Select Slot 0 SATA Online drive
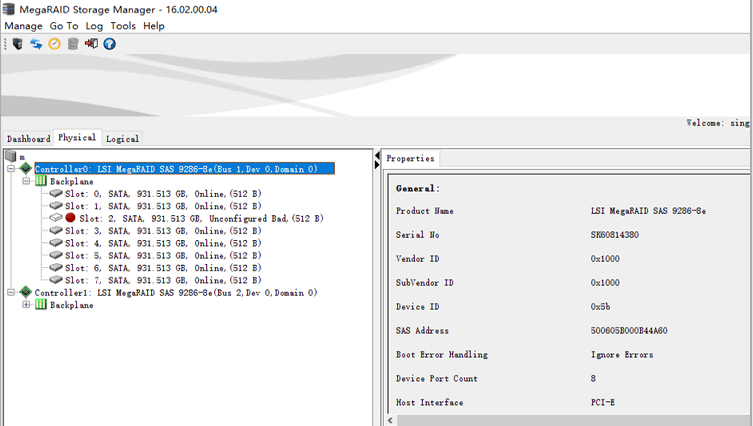Image resolution: width=753 pixels, height=426 pixels. 163,193
